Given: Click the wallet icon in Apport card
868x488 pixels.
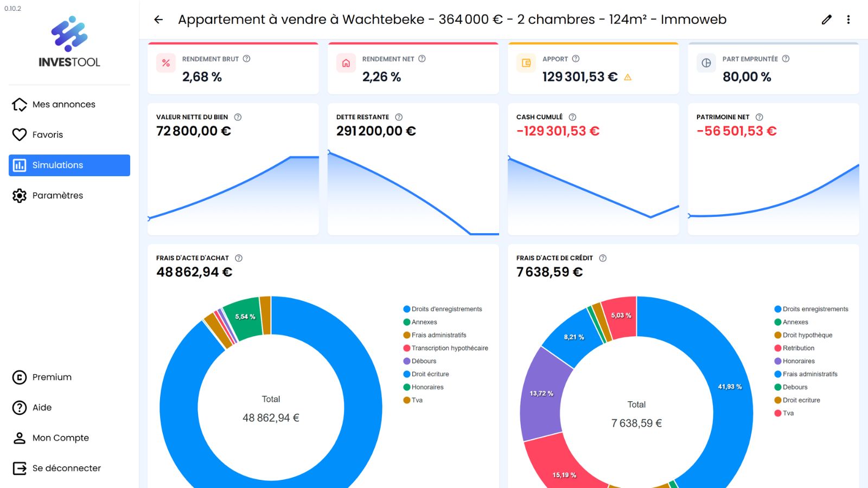Looking at the screenshot, I should (x=526, y=63).
